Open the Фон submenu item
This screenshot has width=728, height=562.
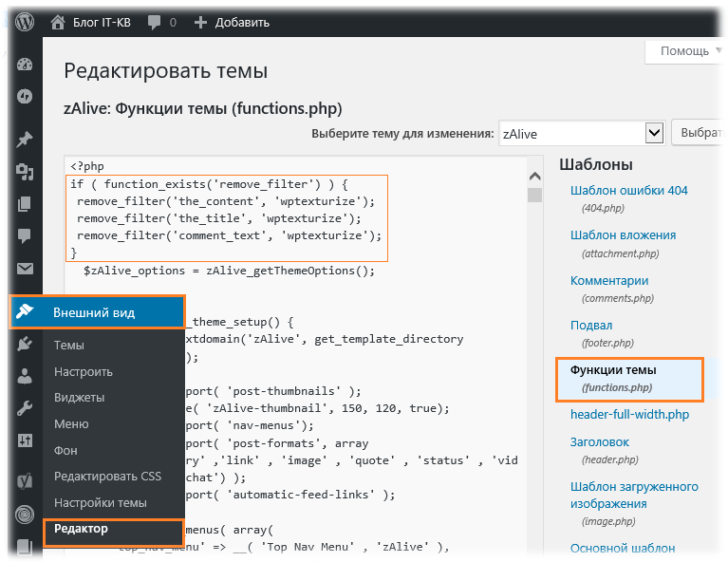[65, 451]
